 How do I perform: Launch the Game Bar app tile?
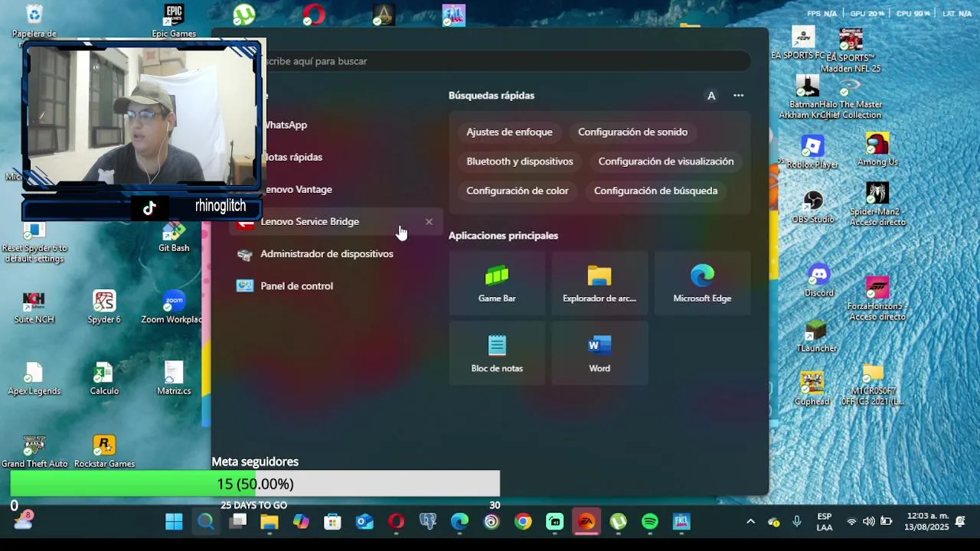(x=497, y=283)
